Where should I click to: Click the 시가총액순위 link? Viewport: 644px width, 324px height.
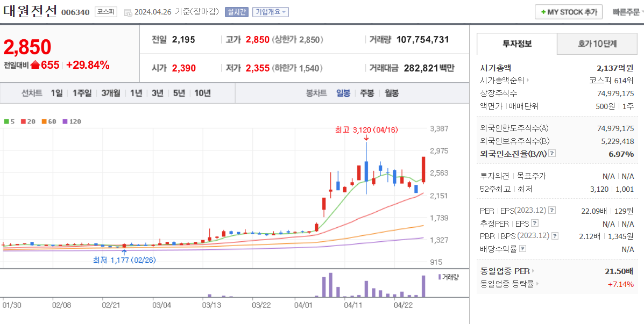(x=503, y=81)
